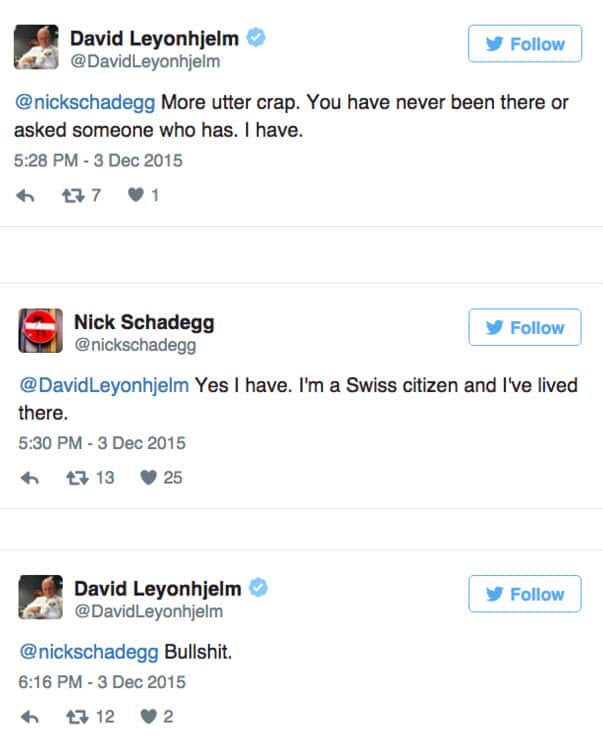Retweet Nick Schadegg's Swiss citizen tweet

[74, 478]
